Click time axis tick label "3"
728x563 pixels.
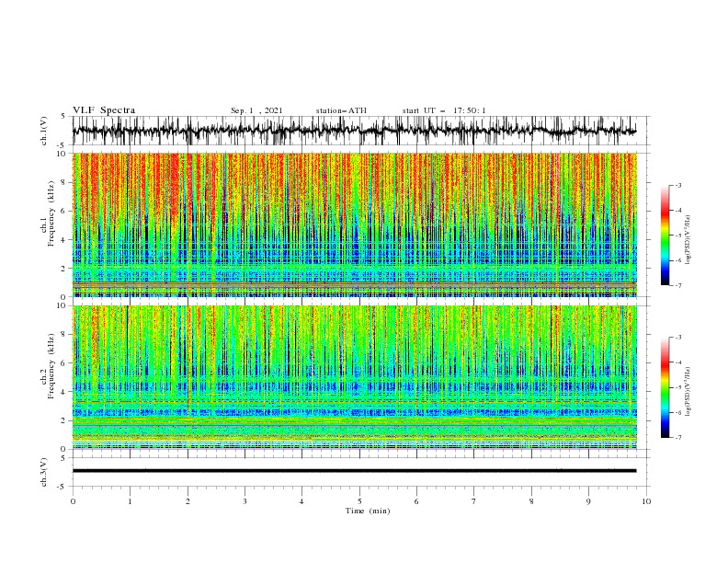(x=245, y=501)
